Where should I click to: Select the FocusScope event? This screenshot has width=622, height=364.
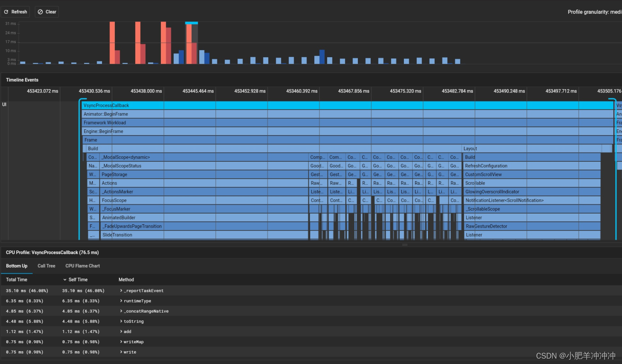(x=204, y=201)
